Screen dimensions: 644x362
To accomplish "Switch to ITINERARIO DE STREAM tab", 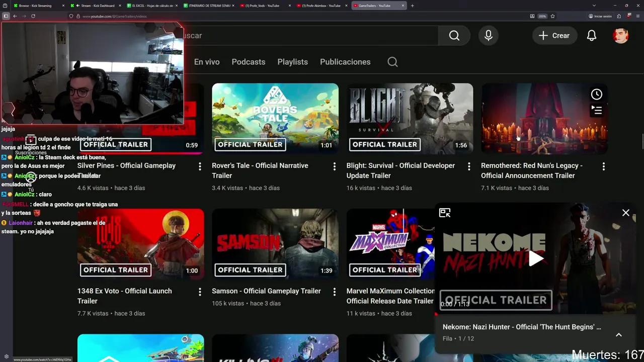I will 209,6.
